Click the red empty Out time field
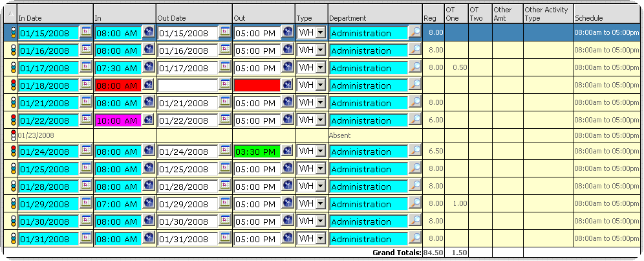The height and width of the screenshot is (261, 644). tap(257, 85)
